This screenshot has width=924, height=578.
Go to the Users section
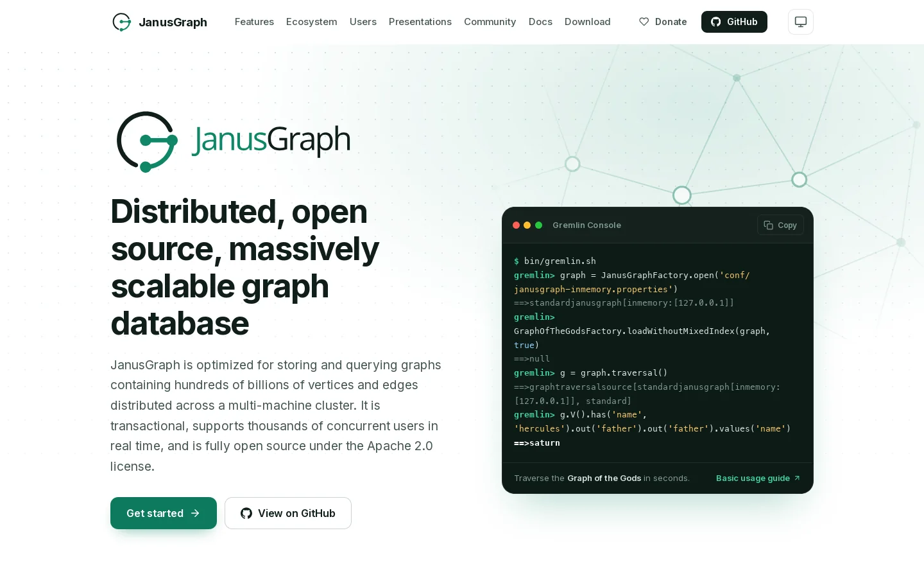363,22
